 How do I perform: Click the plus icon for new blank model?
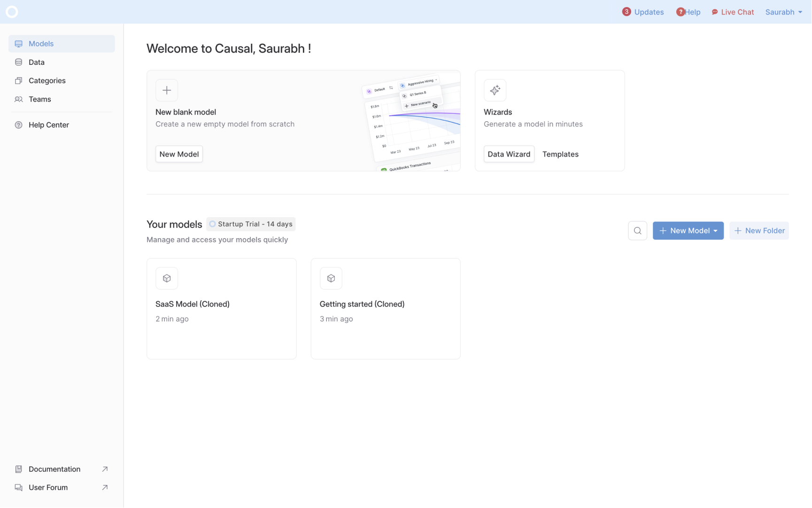[167, 90]
